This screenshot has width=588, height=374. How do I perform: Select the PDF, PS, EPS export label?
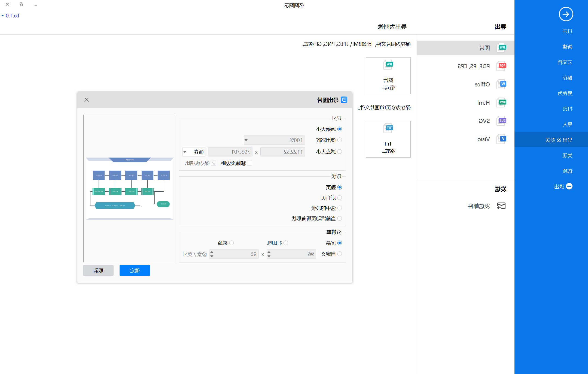point(474,66)
